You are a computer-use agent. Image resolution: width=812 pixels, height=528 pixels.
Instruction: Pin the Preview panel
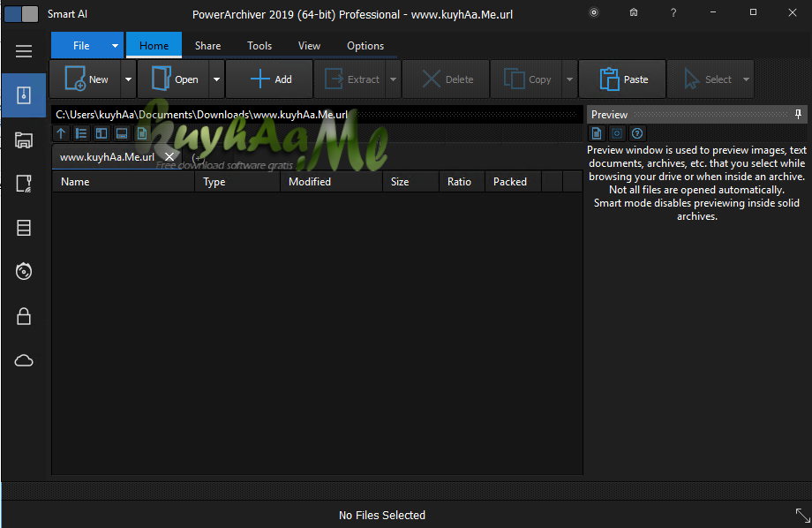click(798, 115)
